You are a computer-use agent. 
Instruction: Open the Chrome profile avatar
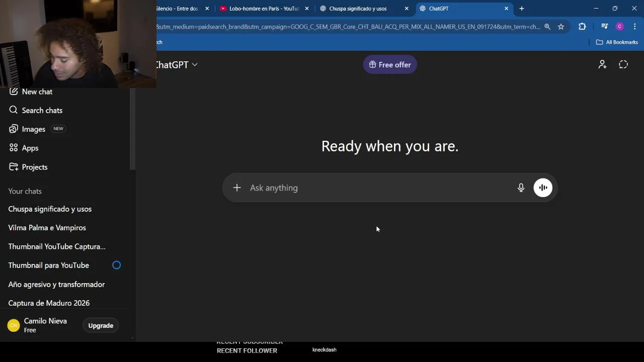pos(620,27)
